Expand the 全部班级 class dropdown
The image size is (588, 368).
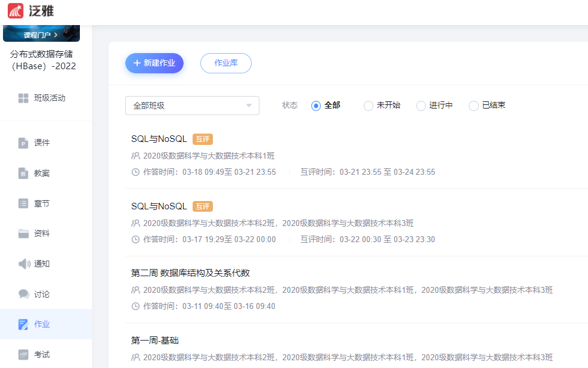(192, 106)
